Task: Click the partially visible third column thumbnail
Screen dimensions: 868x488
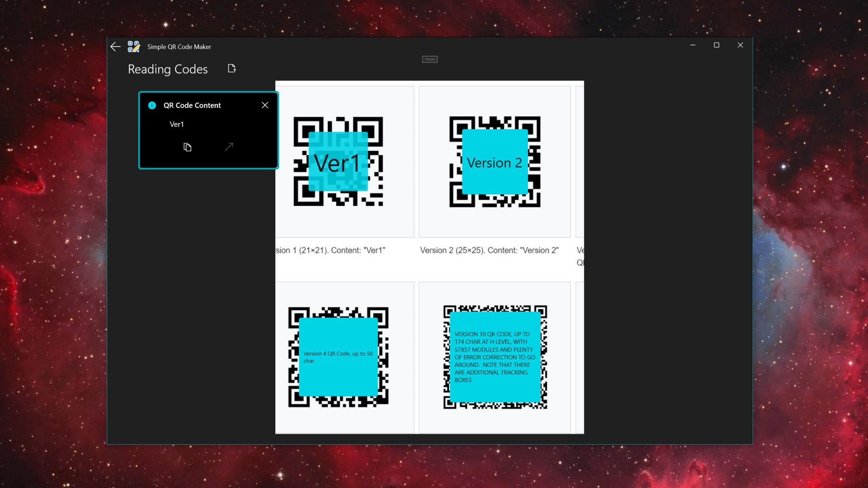Action: tap(580, 162)
